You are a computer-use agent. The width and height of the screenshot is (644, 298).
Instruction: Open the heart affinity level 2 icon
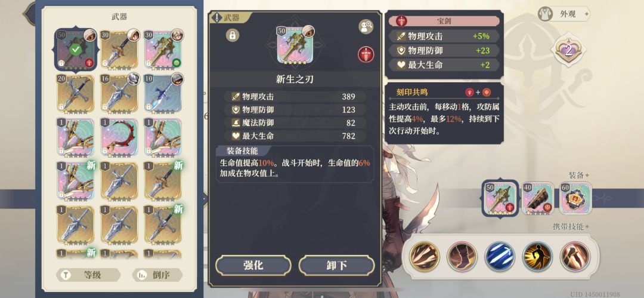(x=568, y=51)
